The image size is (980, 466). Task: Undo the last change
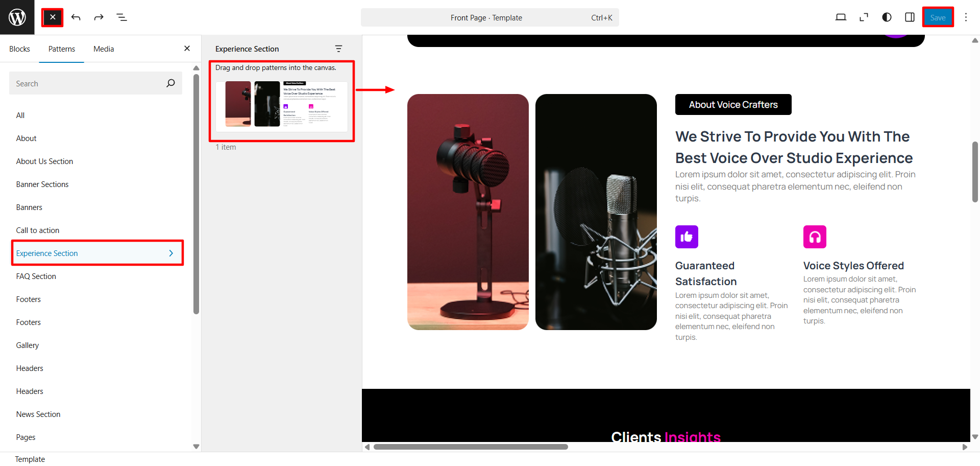[x=76, y=17]
